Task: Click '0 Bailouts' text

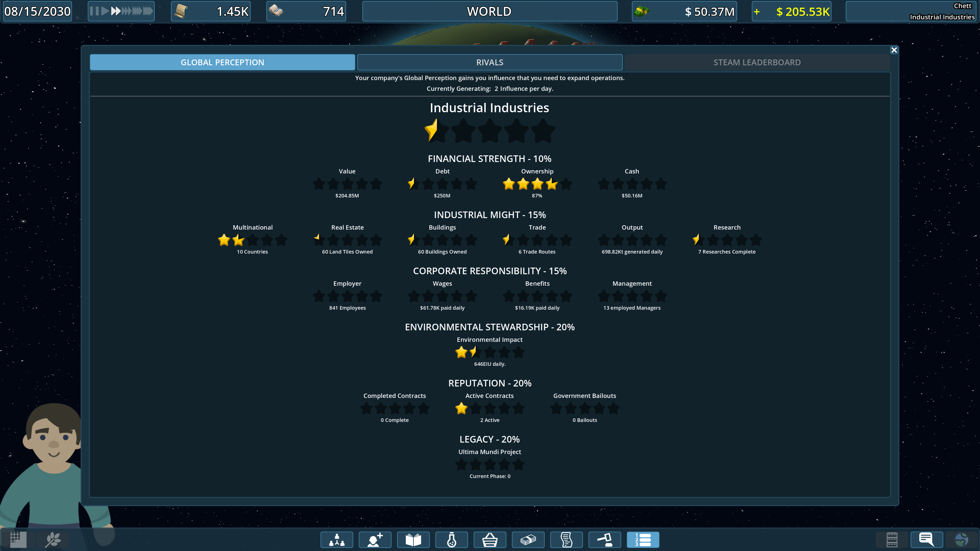Action: pos(585,420)
